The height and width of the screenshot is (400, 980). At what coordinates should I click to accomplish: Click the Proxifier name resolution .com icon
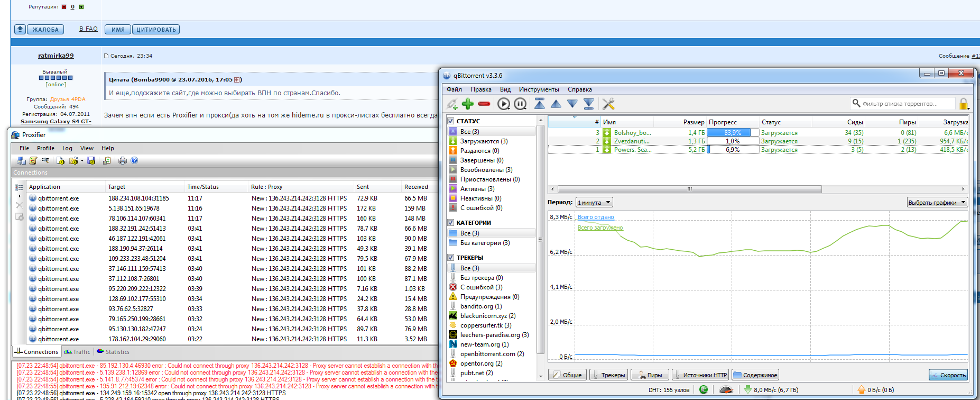point(45,160)
